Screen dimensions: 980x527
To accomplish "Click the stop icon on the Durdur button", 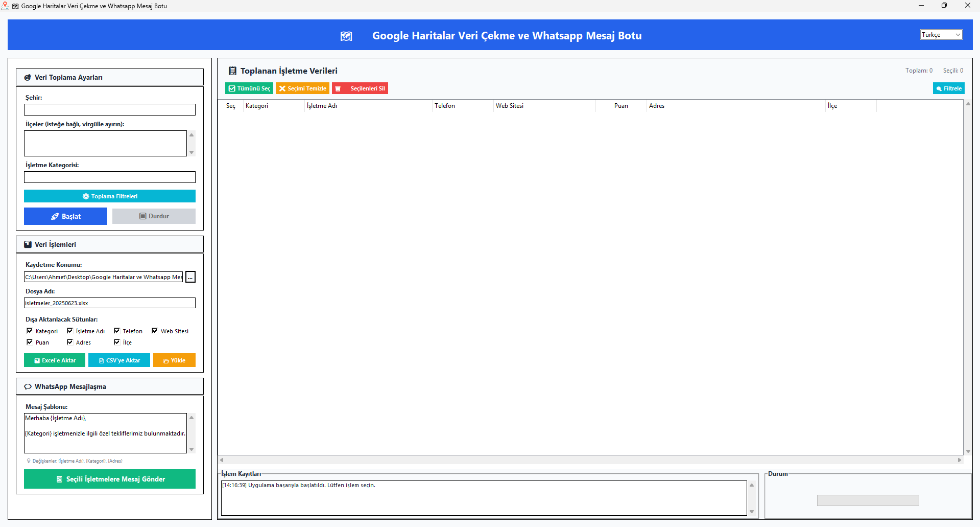I will tap(143, 216).
